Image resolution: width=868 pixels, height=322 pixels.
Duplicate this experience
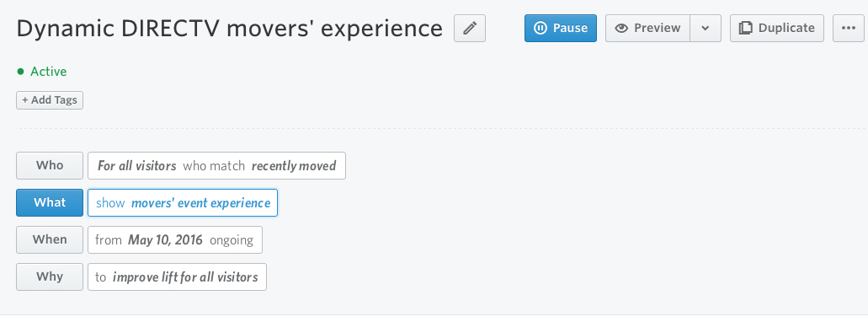(777, 29)
